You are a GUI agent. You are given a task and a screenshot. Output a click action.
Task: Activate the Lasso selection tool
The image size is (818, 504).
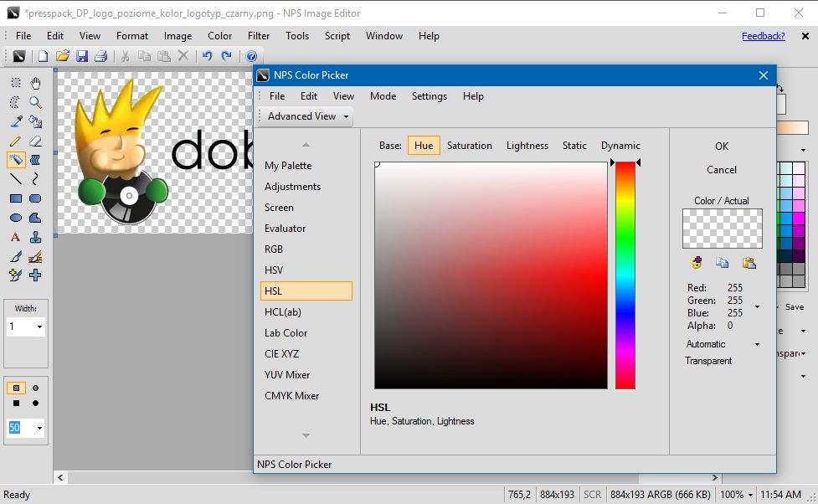pyautogui.click(x=15, y=103)
